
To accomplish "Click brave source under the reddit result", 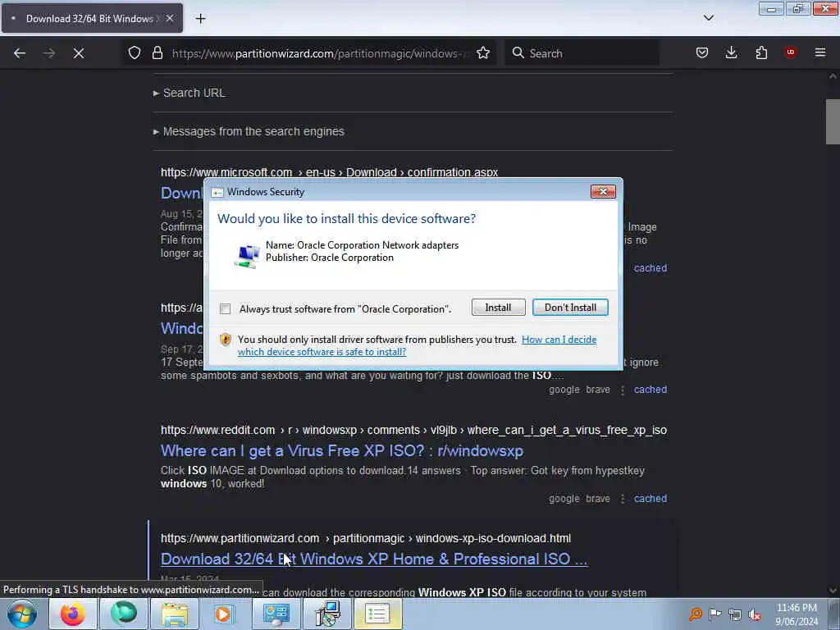I will 598,498.
